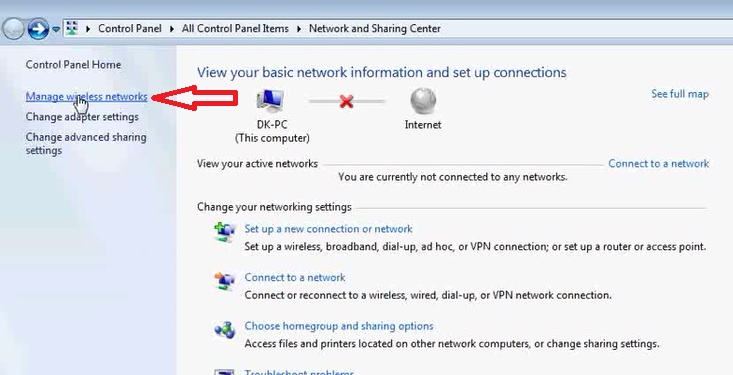Click the page heading 'View your basic network information'
Screen dimensions: 733x375
(x=381, y=72)
